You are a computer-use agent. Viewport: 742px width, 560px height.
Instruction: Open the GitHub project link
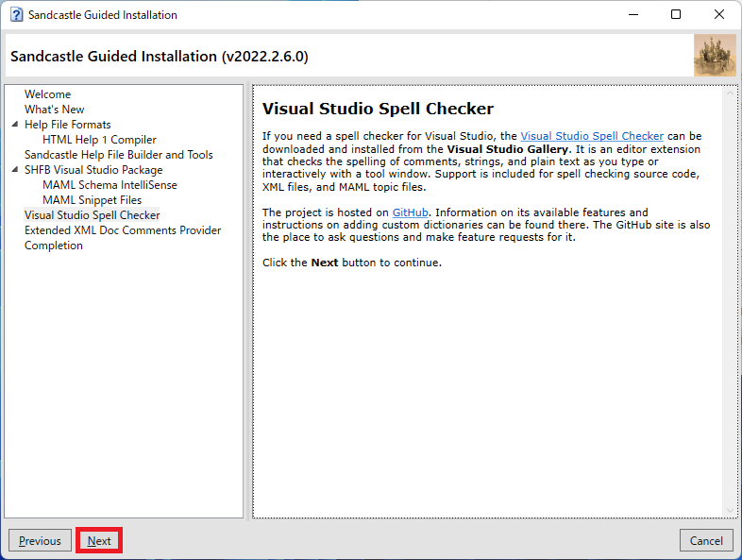pyautogui.click(x=410, y=212)
